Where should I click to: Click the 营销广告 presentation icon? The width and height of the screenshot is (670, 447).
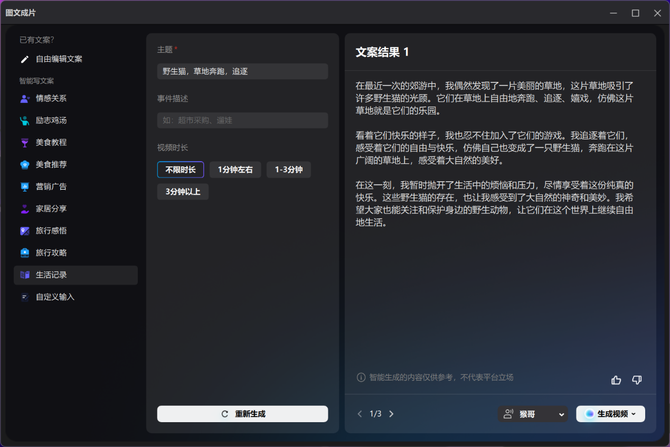[x=25, y=187]
